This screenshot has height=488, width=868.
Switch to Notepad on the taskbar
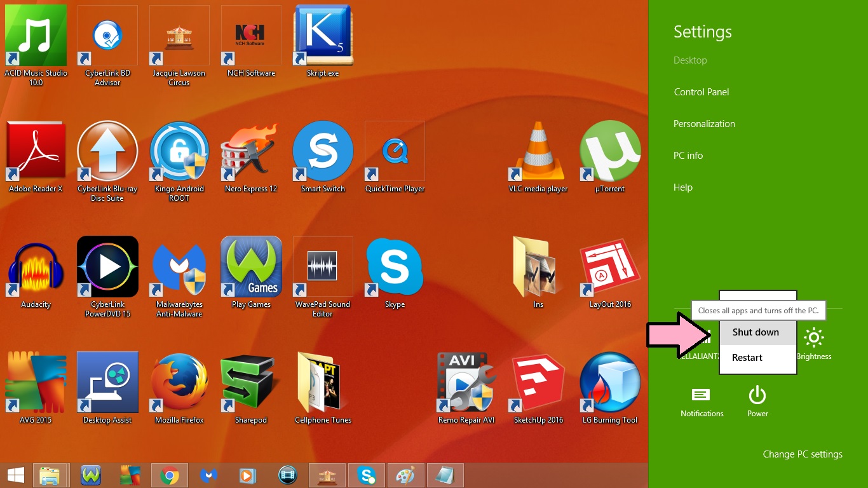pyautogui.click(x=445, y=475)
